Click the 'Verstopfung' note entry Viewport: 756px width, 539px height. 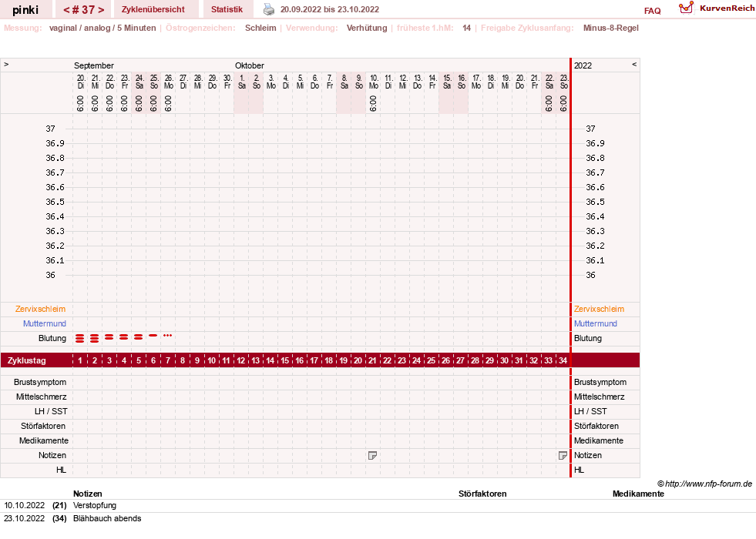pos(95,505)
